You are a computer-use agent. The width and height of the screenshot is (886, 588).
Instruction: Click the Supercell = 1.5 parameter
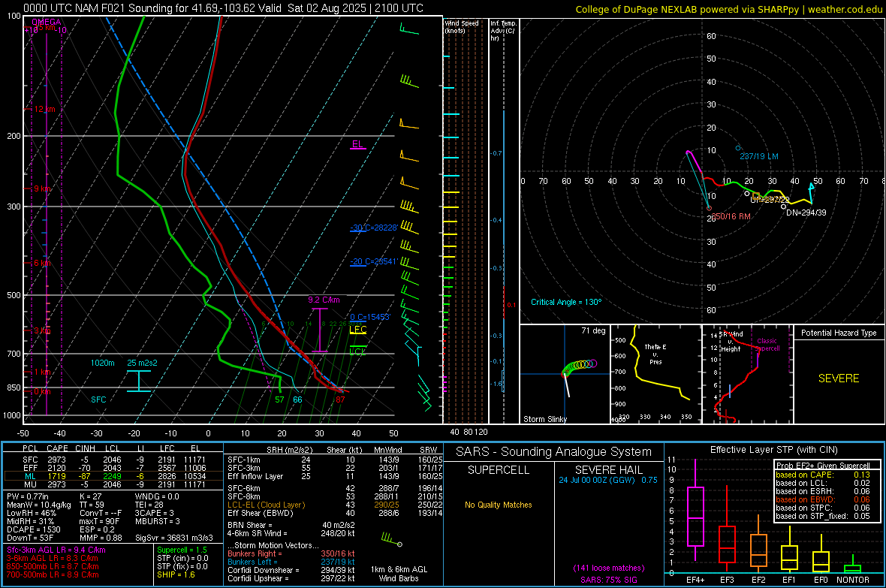coord(182,550)
